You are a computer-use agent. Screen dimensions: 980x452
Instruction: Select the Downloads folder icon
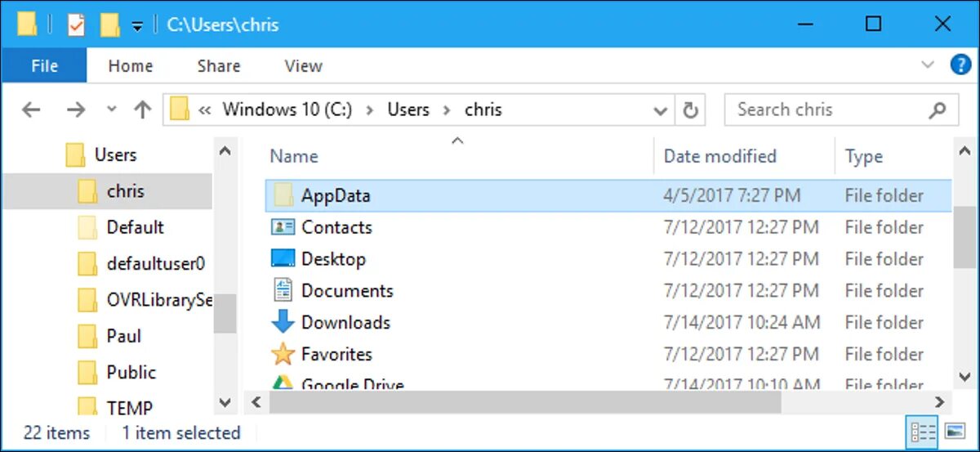click(x=283, y=322)
